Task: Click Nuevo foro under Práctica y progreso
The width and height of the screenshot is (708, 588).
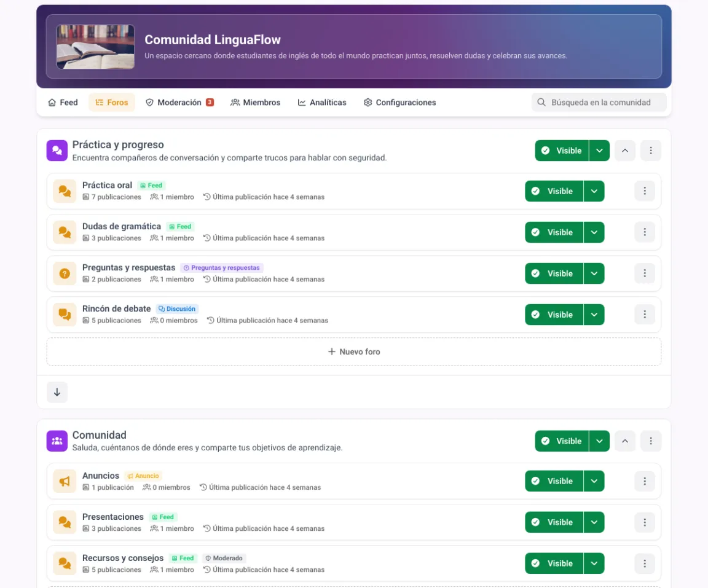Action: coord(354,351)
